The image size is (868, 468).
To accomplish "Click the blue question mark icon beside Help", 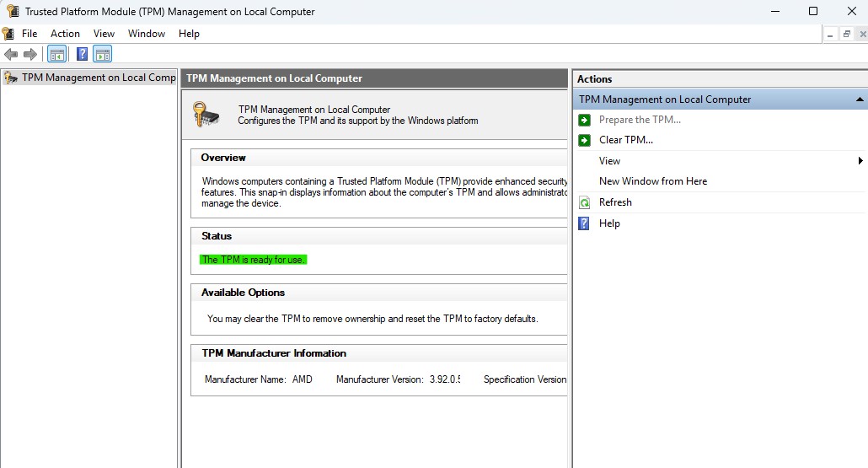I will coord(584,223).
